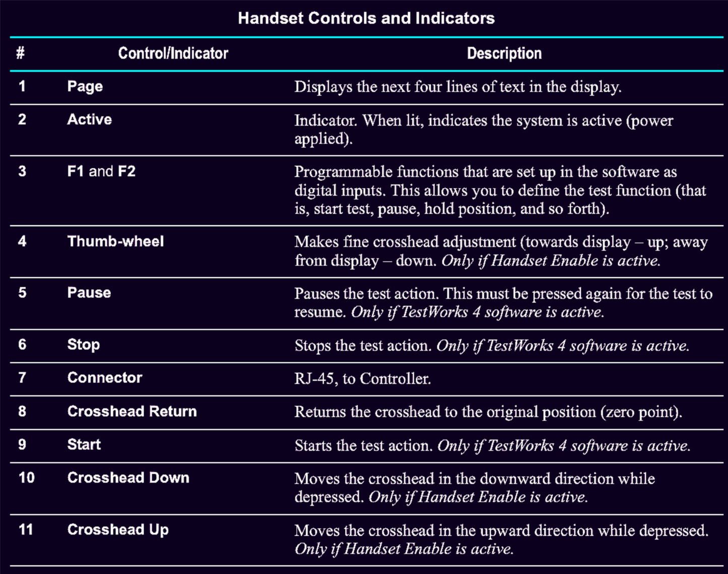
Task: Select the Crosshead Up label
Action: tap(118, 530)
